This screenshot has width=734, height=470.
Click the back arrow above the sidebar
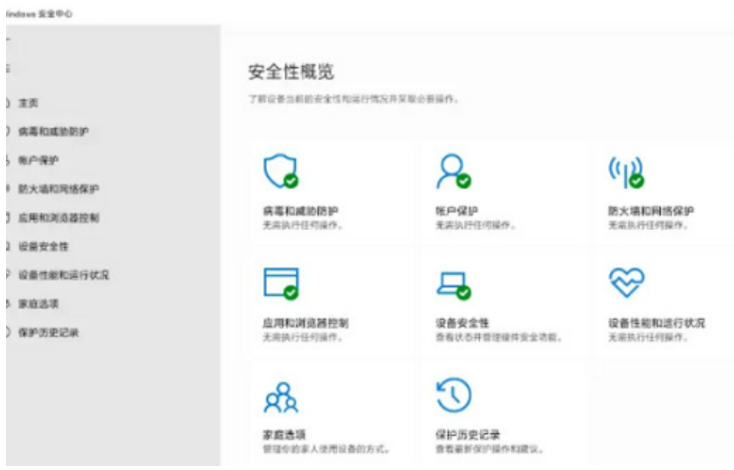(x=6, y=40)
